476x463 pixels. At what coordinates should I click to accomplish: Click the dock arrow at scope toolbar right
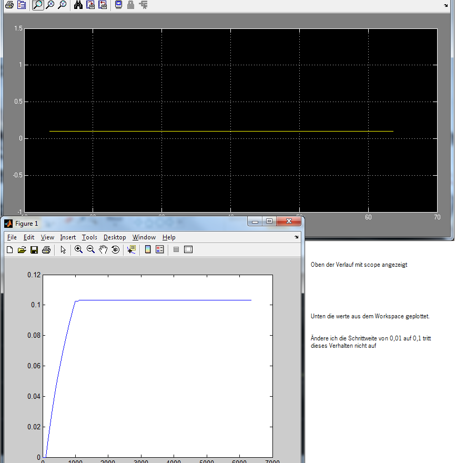[446, 5]
